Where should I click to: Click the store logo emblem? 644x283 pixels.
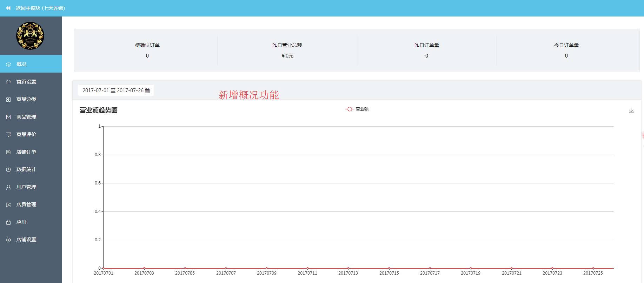(x=30, y=36)
